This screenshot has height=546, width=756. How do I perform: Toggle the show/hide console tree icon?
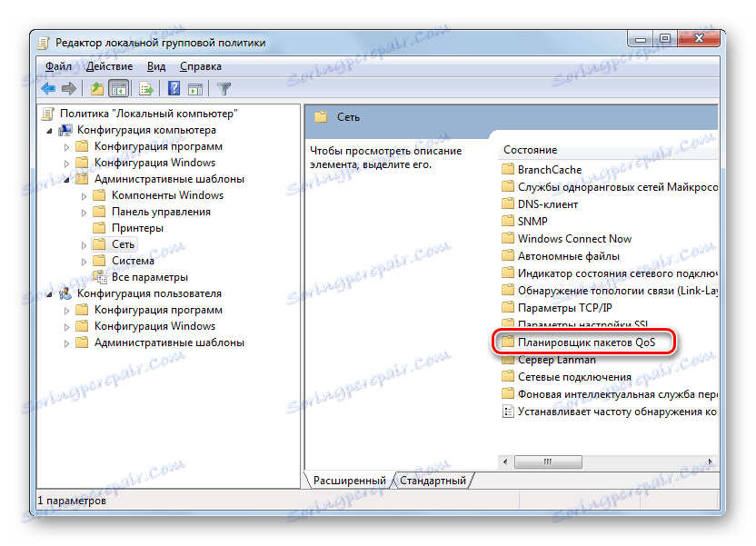point(119,89)
